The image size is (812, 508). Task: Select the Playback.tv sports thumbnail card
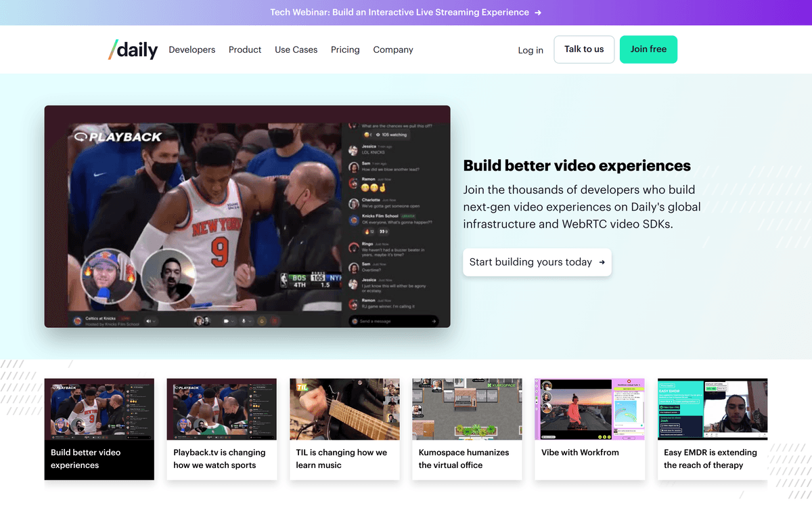[x=222, y=429]
